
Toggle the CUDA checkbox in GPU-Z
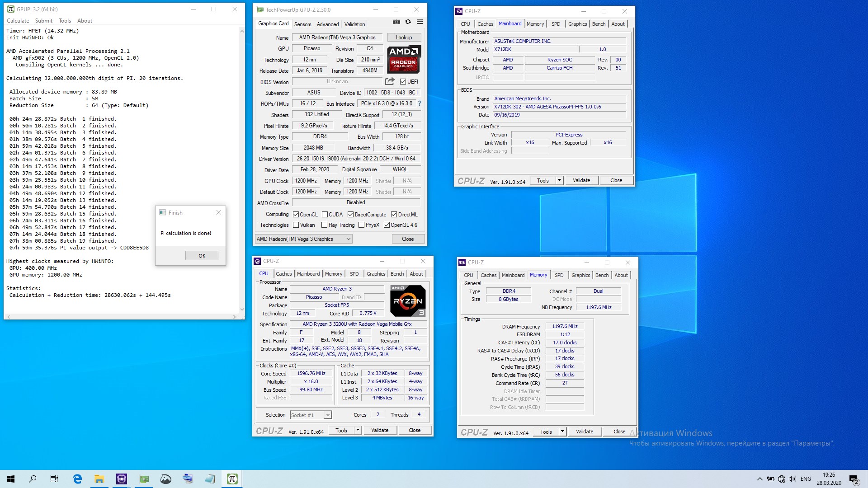325,215
